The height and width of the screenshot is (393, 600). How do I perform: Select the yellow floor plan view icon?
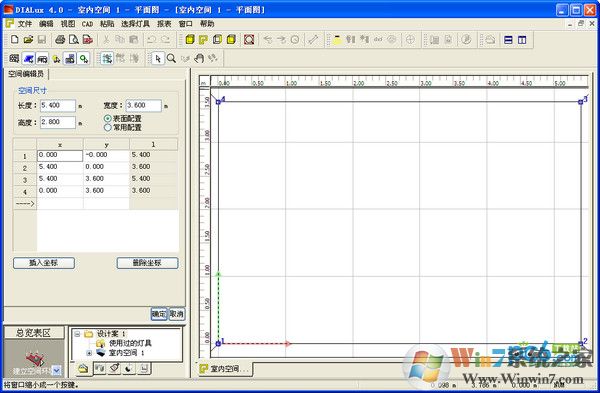(204, 39)
